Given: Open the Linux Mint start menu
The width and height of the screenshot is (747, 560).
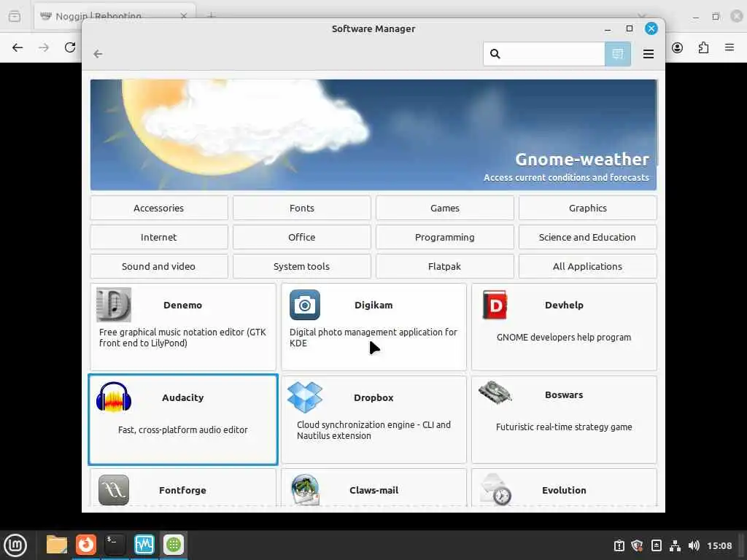Looking at the screenshot, I should point(15,545).
